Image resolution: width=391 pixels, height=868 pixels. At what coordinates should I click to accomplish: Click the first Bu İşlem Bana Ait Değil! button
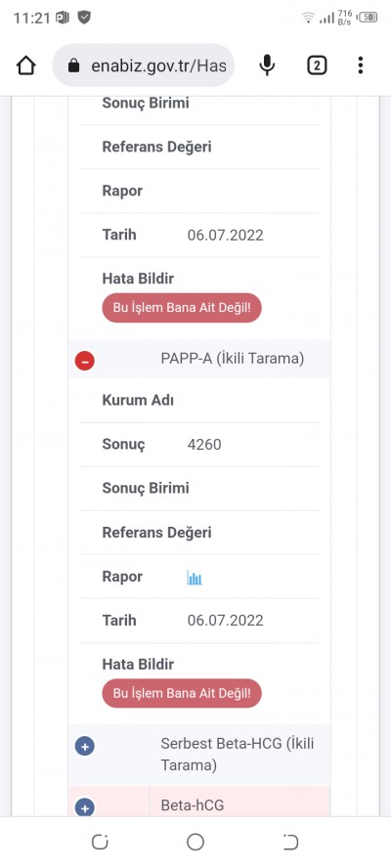pyautogui.click(x=182, y=308)
